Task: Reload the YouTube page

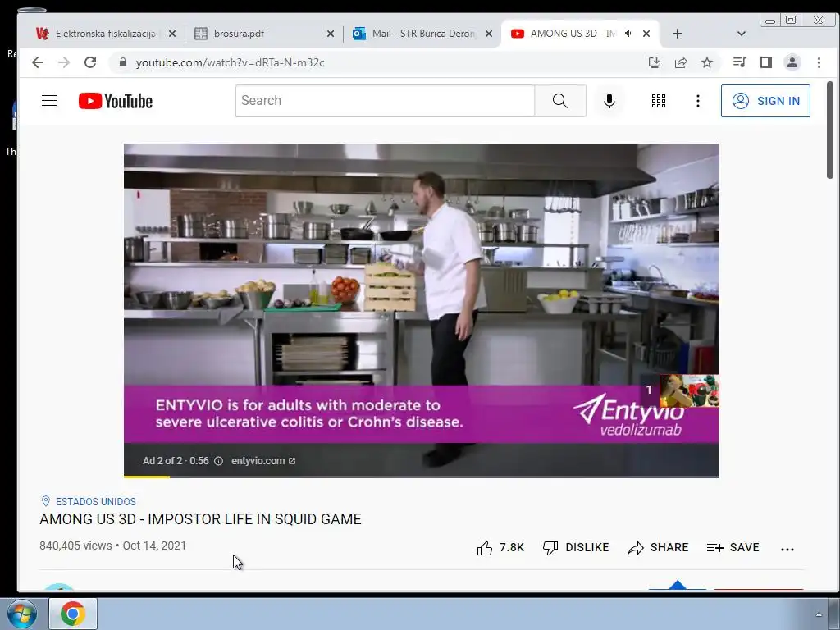Action: (x=90, y=62)
